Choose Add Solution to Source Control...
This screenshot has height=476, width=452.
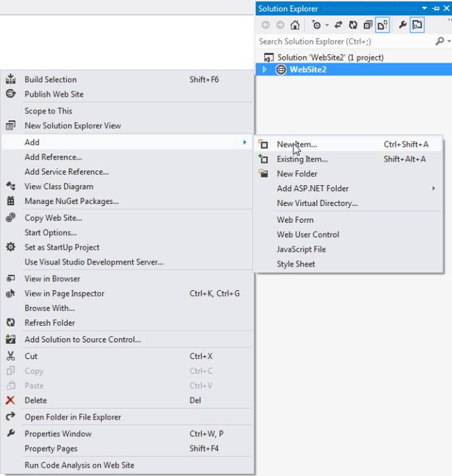click(x=127, y=340)
